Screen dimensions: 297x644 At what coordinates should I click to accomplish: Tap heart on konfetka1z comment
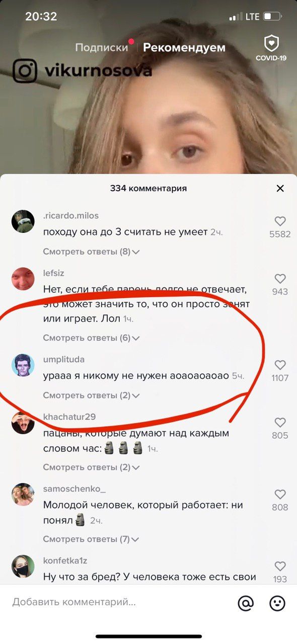click(280, 566)
